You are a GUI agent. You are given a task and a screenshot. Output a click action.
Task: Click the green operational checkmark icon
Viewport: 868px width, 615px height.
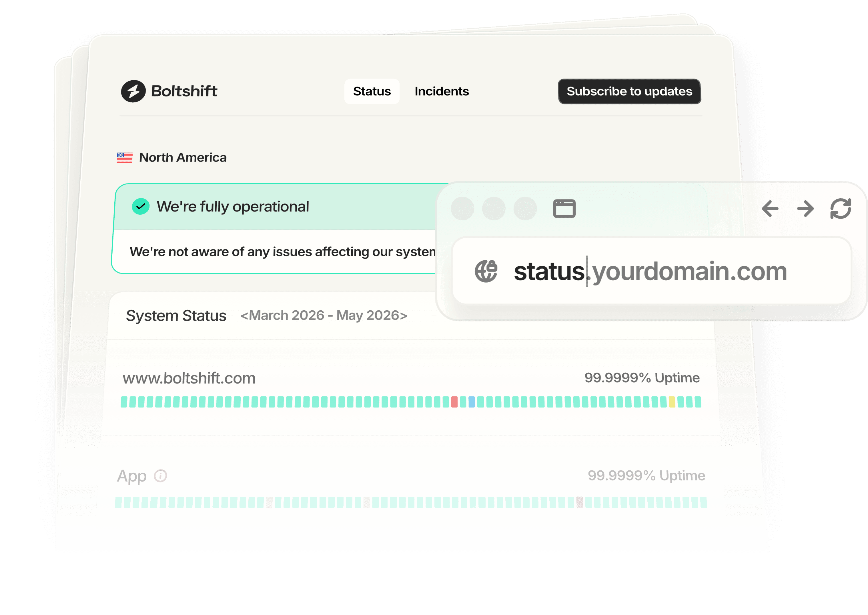141,207
